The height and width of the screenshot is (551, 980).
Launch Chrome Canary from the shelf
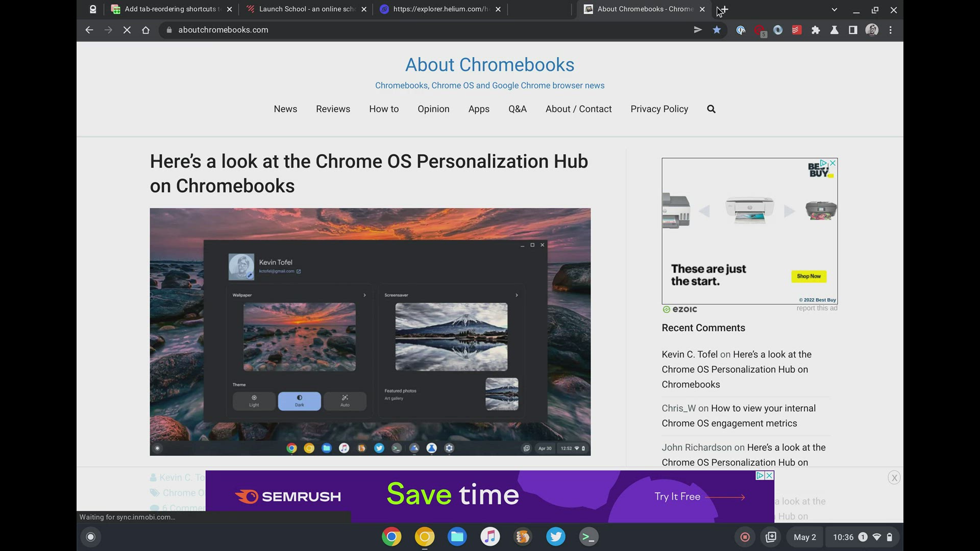(425, 537)
